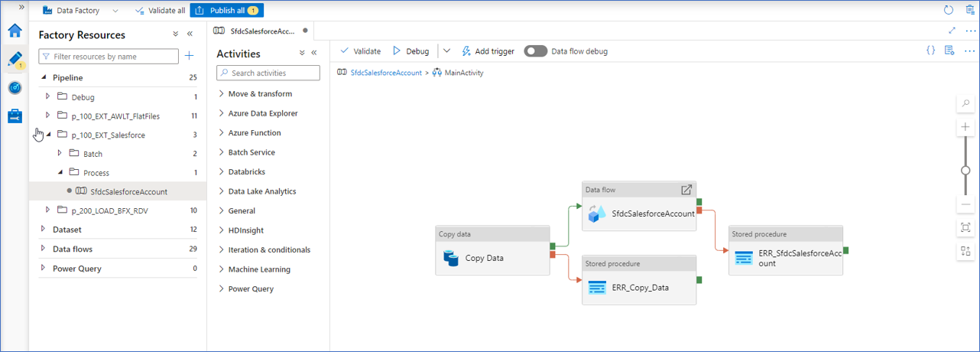Collapse the p_100_EXT_Salesforce folder
Screen dimensions: 980x352
[48, 135]
